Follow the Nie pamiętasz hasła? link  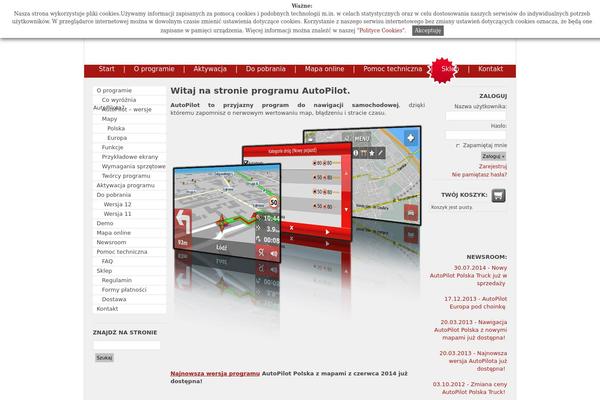pyautogui.click(x=479, y=175)
